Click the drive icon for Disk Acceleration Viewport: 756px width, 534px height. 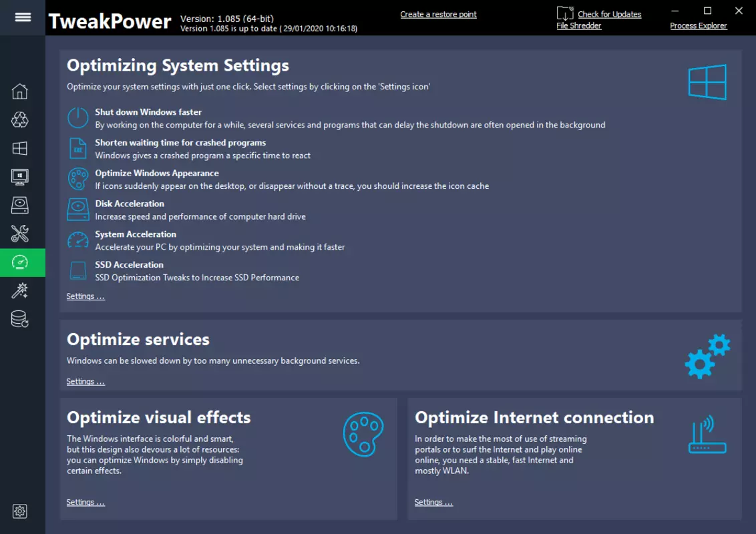click(77, 210)
